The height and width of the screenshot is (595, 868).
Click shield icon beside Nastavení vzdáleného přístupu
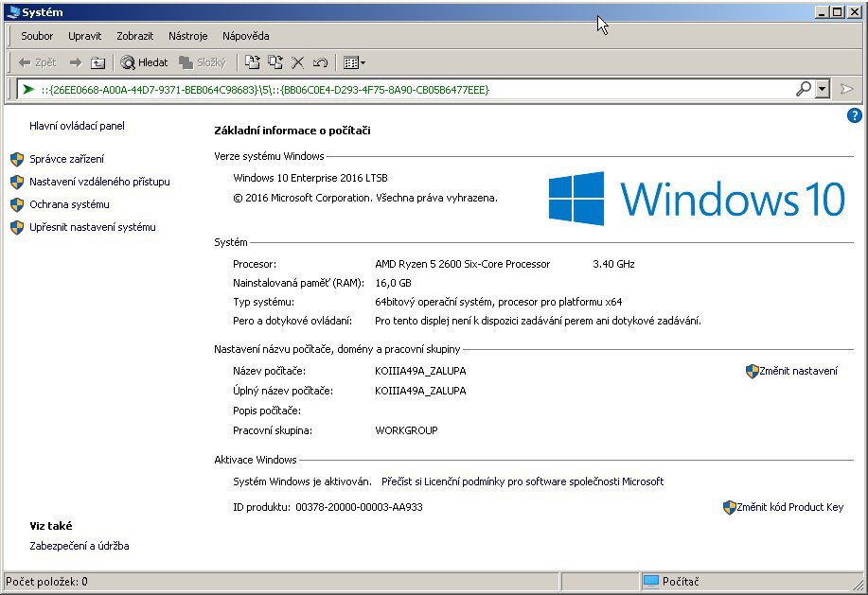(x=17, y=182)
